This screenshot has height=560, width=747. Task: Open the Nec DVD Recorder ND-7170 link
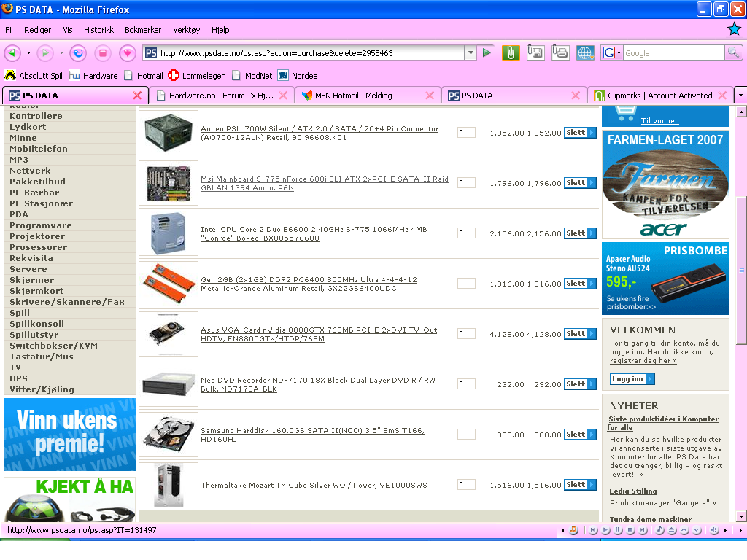318,384
